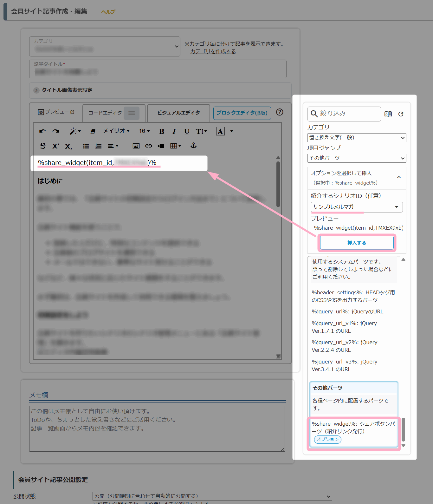Screen dimensions: 433x504
Task: Open the カテゴリを作成する link
Action: 213,51
